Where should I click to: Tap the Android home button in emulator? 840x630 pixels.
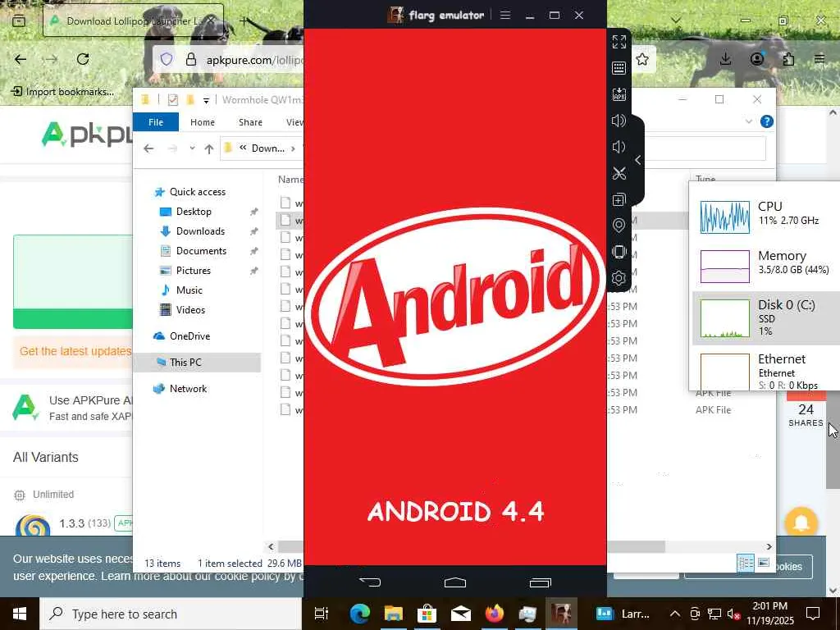[x=454, y=582]
